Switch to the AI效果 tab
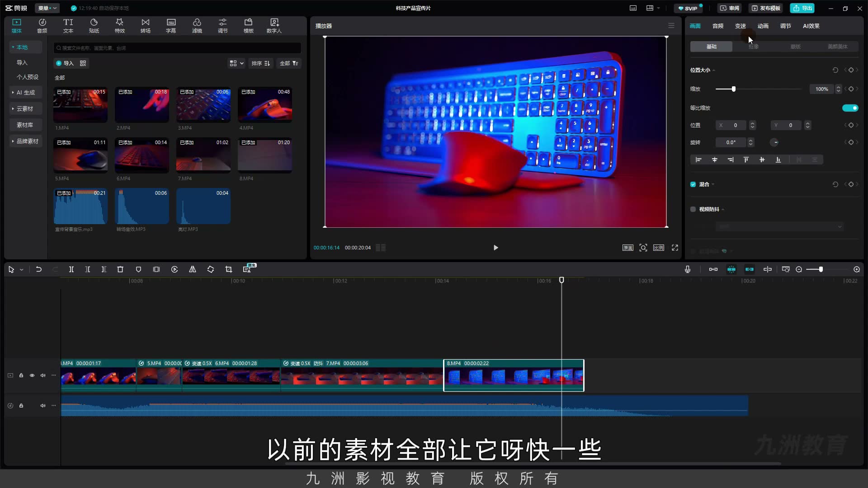868x488 pixels. tap(811, 26)
